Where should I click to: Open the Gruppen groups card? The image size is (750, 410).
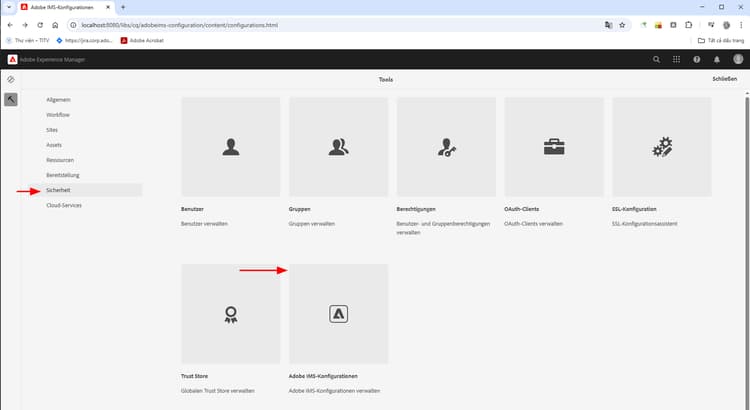tap(338, 147)
